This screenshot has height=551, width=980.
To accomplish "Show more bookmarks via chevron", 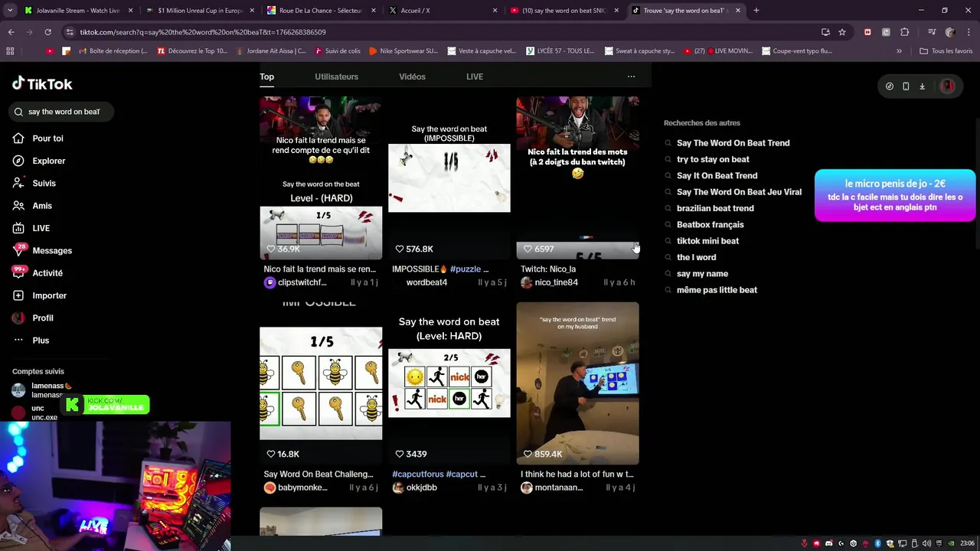I will pyautogui.click(x=899, y=51).
